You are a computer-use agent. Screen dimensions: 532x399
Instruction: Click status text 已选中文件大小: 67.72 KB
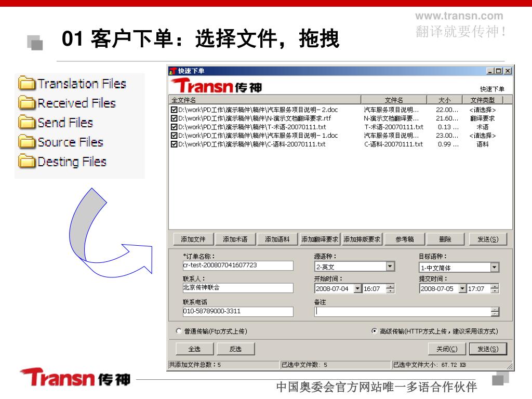coord(429,365)
